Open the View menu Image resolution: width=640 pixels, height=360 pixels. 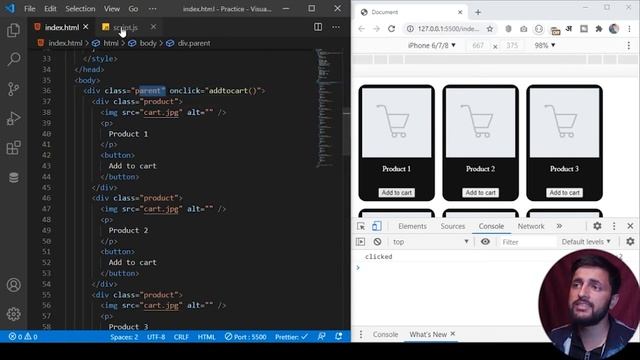point(111,9)
